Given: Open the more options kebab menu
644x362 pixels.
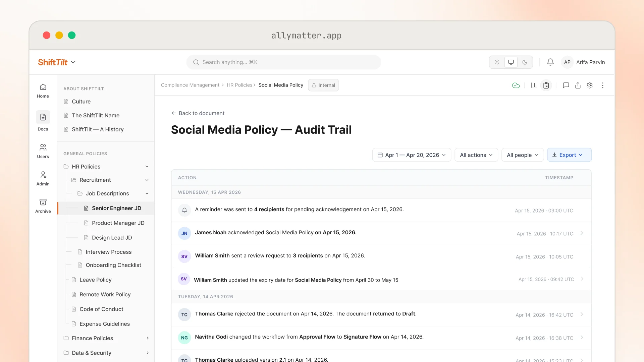Looking at the screenshot, I should point(603,85).
